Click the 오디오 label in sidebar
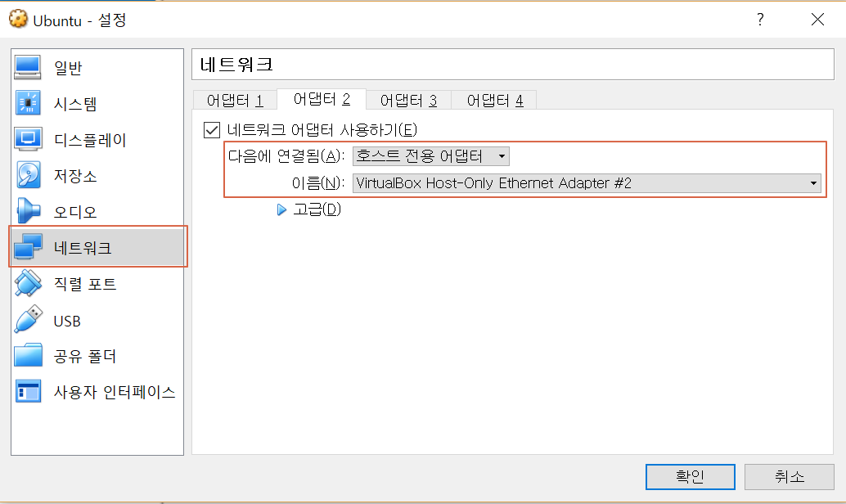The height and width of the screenshot is (504, 846). (75, 212)
